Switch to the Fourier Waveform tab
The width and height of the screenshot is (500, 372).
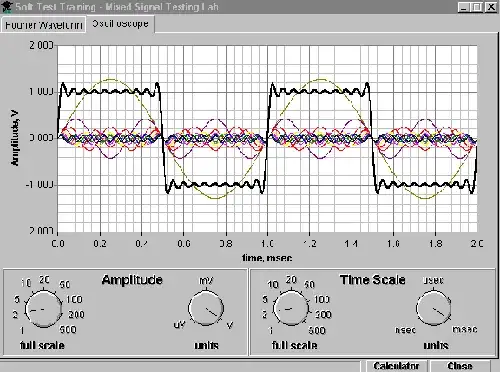click(x=44, y=25)
